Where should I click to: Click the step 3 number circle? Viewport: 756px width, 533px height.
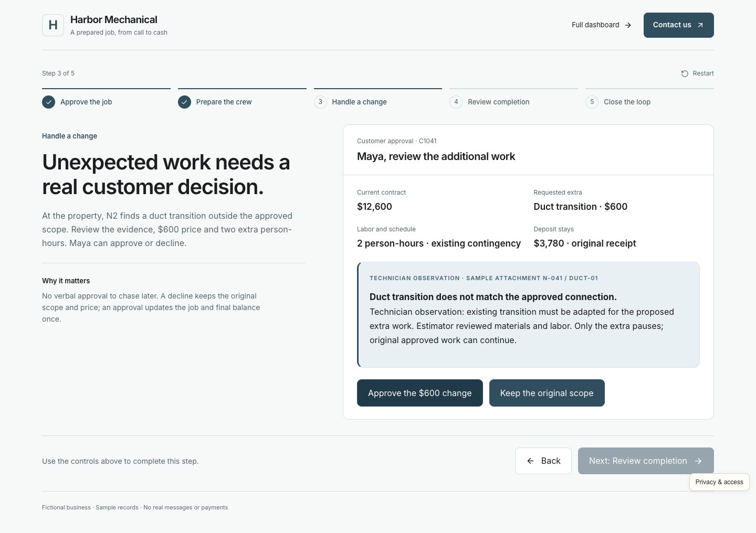(320, 102)
